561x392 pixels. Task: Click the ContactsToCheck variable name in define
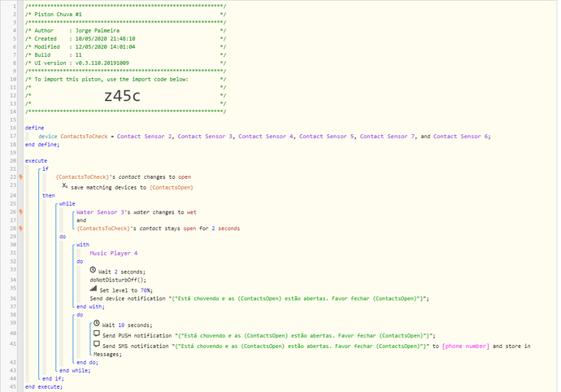click(84, 137)
